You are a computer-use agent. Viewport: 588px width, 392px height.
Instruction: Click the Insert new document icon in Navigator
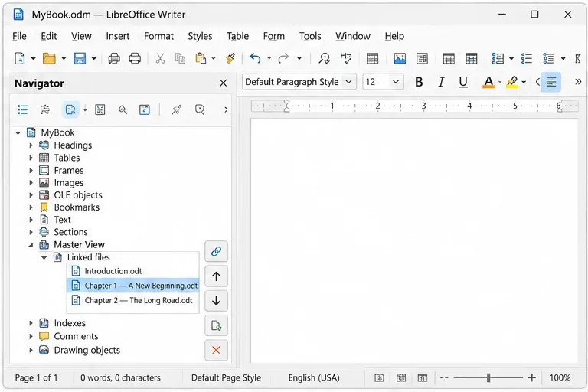tap(217, 325)
